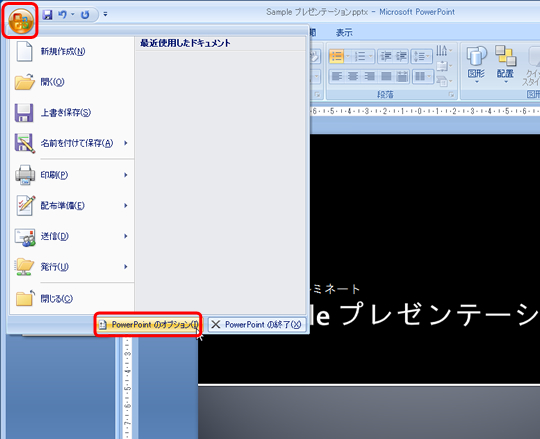
Task: Align paragraph text right
Action: 369,76
